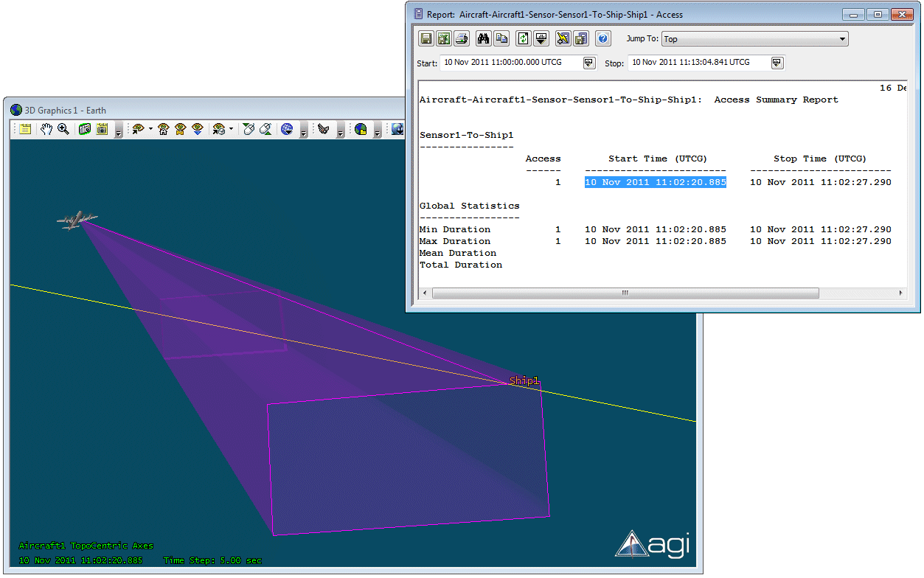Print the report using the printer icon

[461, 39]
